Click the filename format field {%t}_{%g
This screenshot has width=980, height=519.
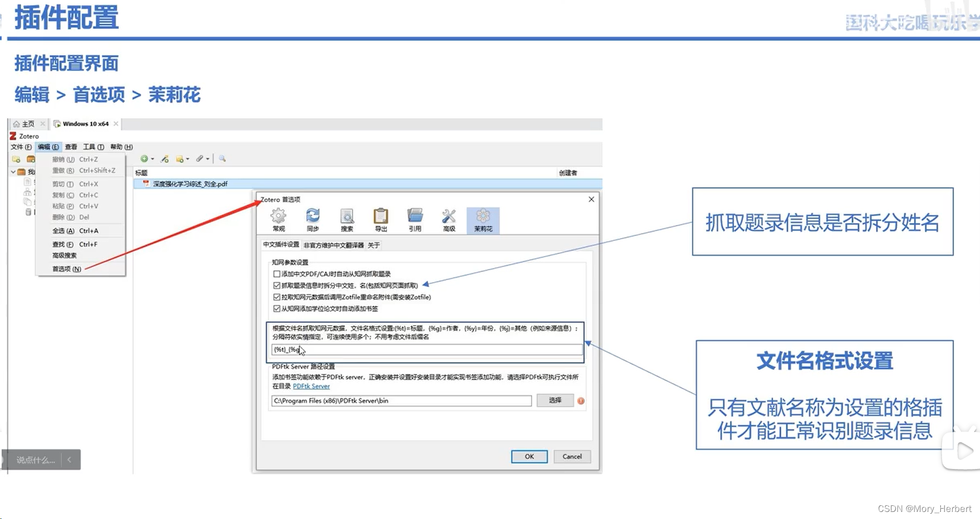tap(427, 349)
